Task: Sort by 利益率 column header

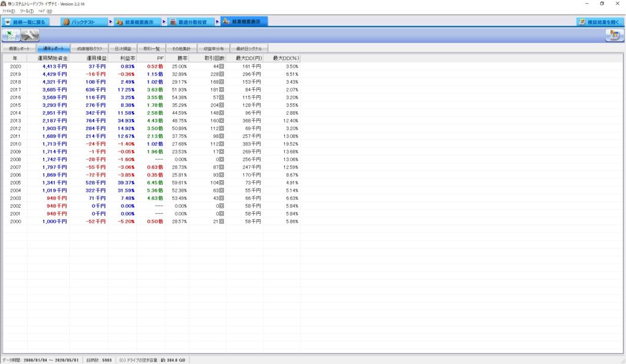Action: 123,58
